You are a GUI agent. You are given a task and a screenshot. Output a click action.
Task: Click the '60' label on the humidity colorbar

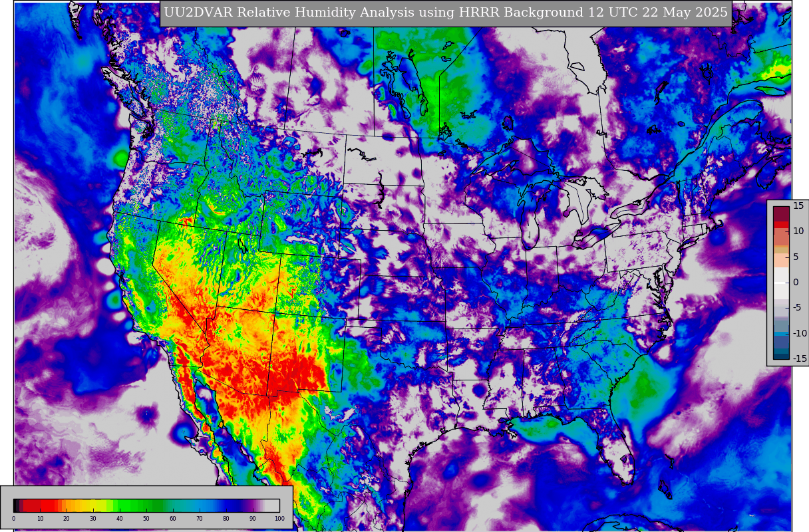[x=173, y=519]
